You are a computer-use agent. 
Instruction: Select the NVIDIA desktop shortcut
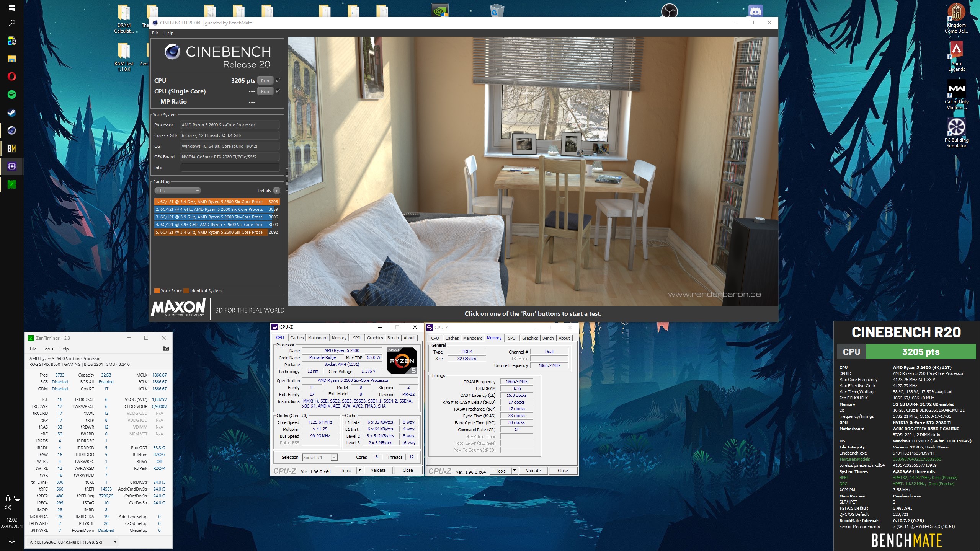[x=439, y=11]
